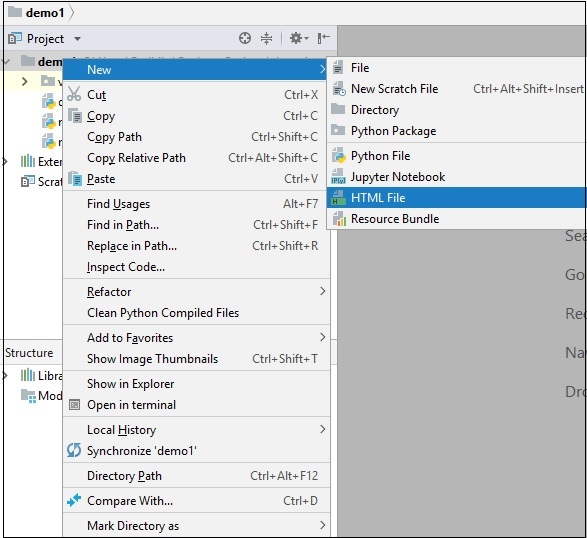This screenshot has width=587, height=538.
Task: Expand the collapsed folder under demo1
Action: (25, 81)
